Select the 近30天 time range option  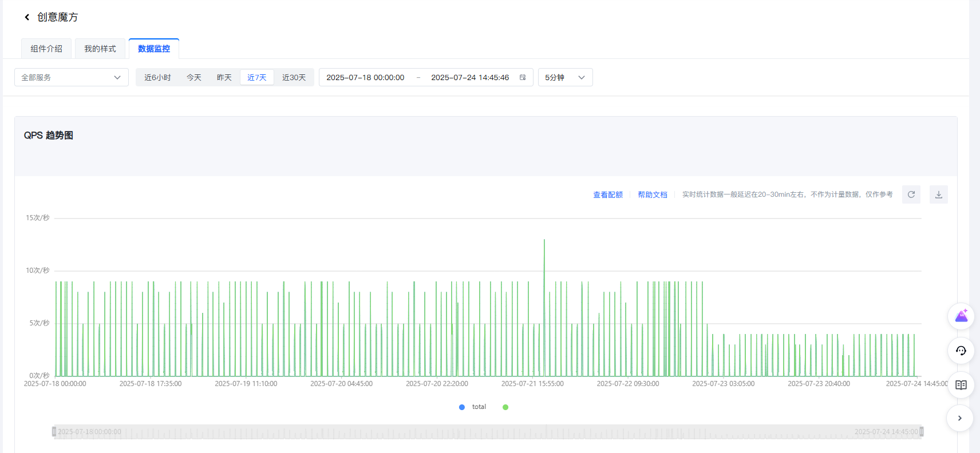pyautogui.click(x=294, y=77)
